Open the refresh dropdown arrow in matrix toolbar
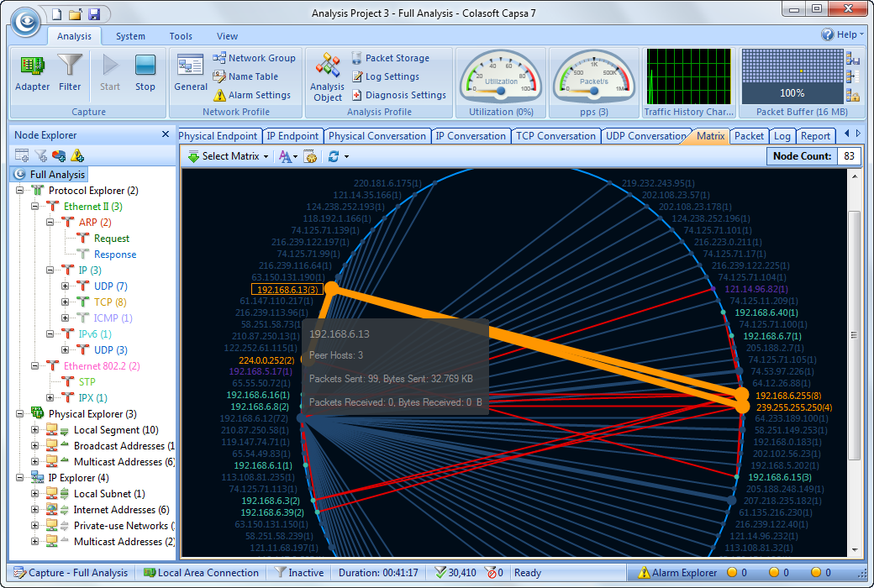874x588 pixels. point(346,157)
